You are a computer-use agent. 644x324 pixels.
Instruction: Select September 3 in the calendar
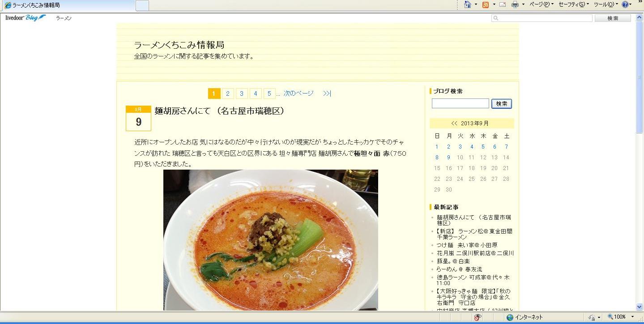pyautogui.click(x=460, y=147)
